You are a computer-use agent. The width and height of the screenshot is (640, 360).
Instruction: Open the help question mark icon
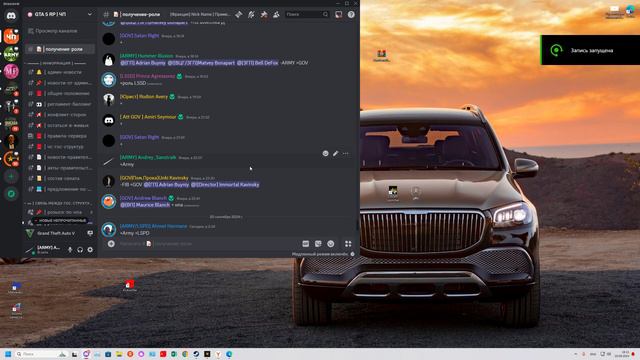351,15
